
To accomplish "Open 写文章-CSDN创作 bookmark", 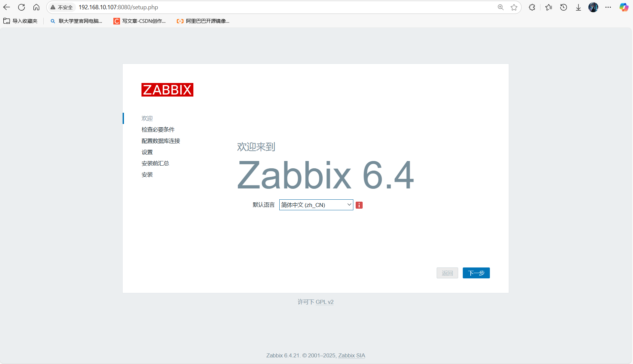I will pos(139,21).
